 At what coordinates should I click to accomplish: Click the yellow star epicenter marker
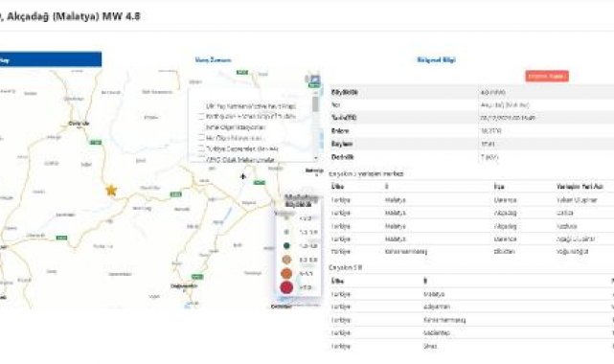pyautogui.click(x=111, y=191)
